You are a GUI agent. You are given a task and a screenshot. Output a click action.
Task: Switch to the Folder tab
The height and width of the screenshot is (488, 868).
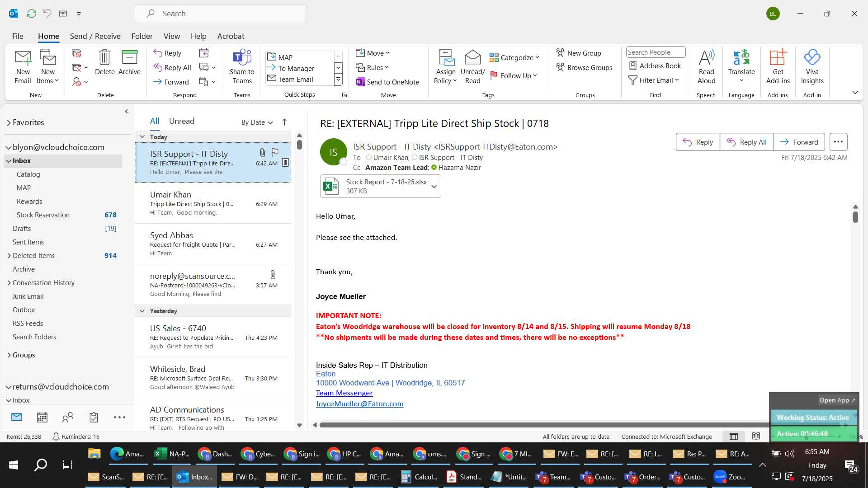pos(142,36)
